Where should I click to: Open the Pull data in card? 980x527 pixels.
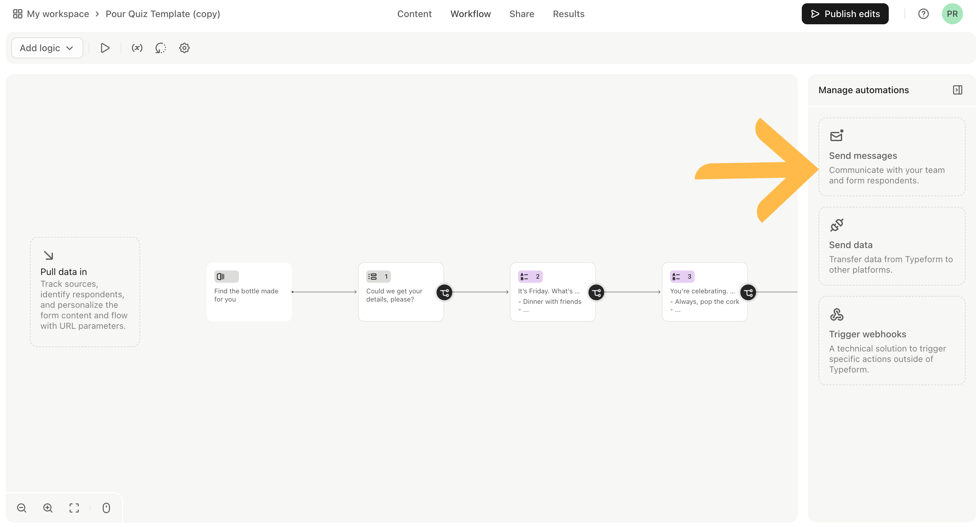click(x=85, y=292)
